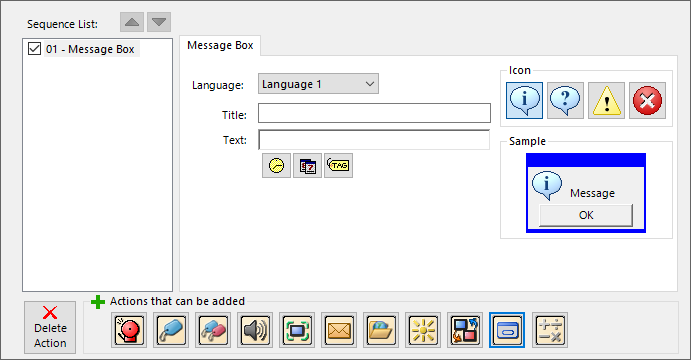Click OK in the Sample preview
691x360 pixels.
tap(586, 215)
